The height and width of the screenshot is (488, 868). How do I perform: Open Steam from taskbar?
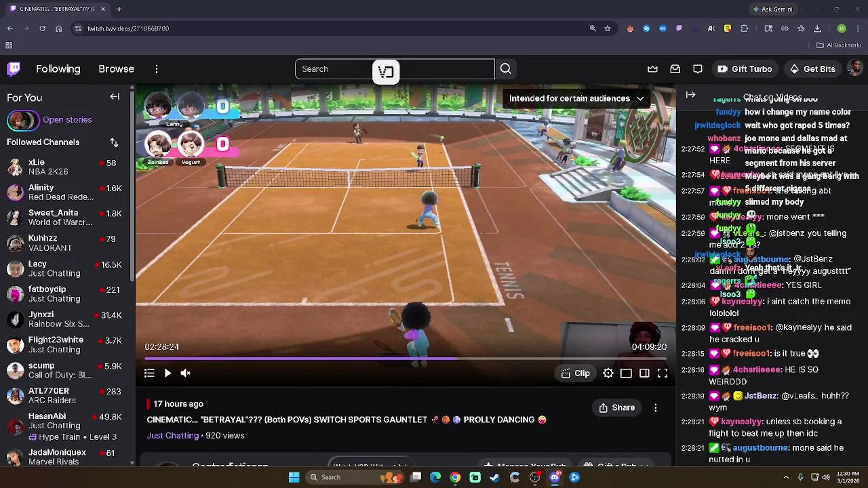(495, 477)
